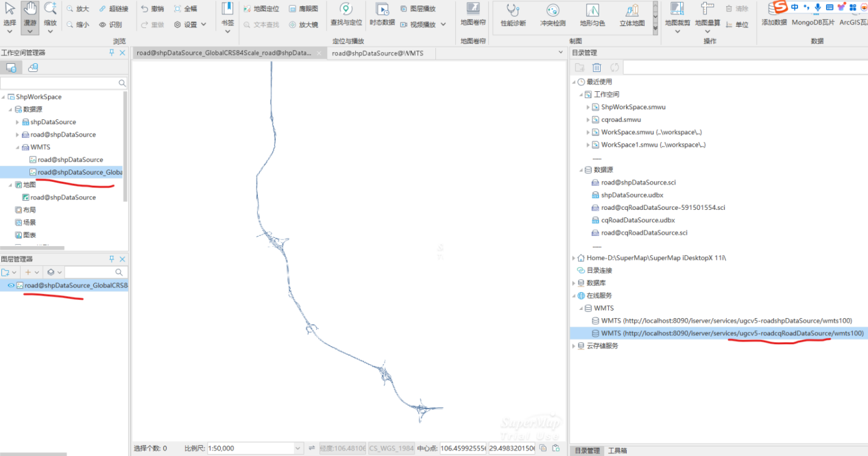Switch to the 工具箱 bottom tab
This screenshot has height=456, width=868.
[x=618, y=451]
